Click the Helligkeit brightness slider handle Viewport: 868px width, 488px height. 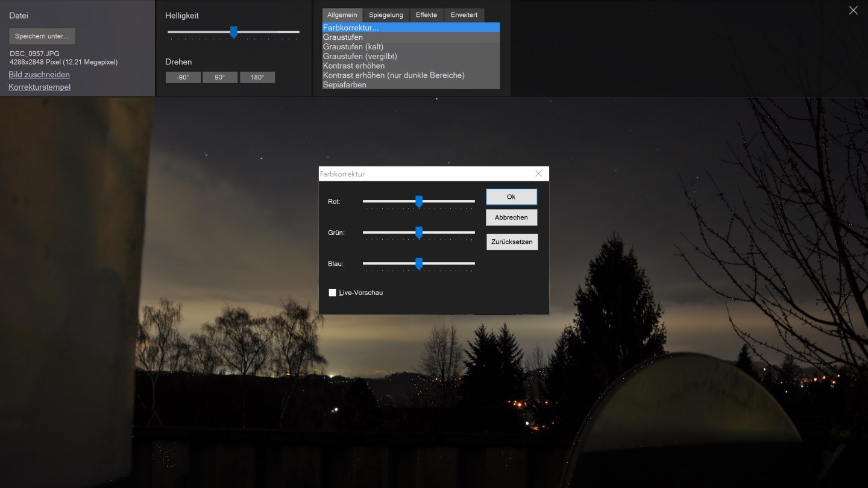click(234, 33)
